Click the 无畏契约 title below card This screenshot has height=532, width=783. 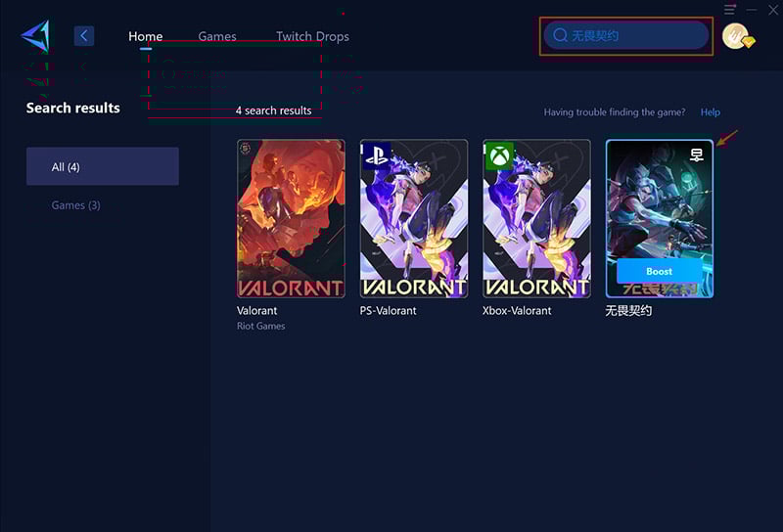(x=628, y=310)
